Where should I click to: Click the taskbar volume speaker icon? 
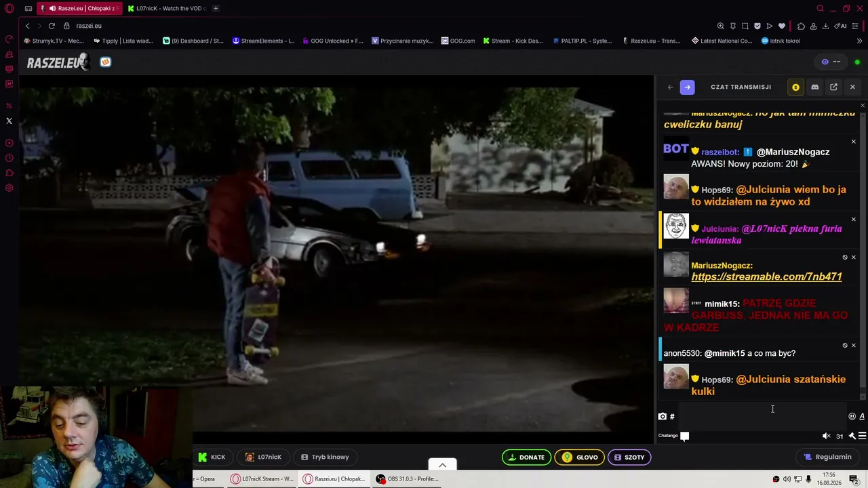(787, 479)
